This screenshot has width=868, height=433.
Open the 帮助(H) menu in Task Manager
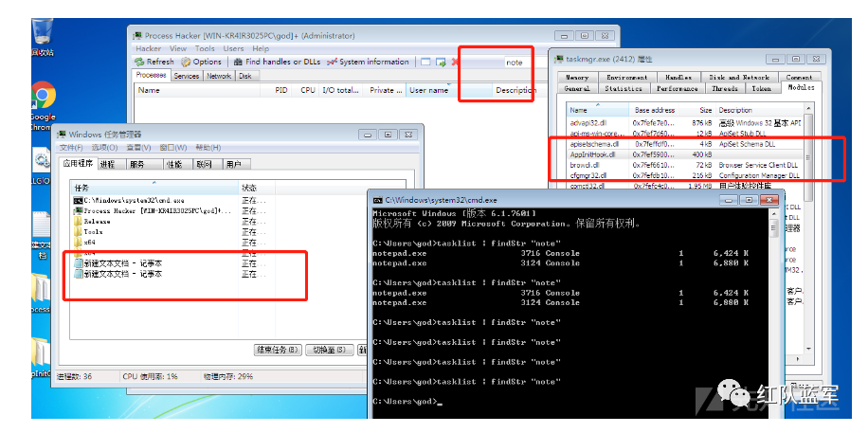pos(208,148)
